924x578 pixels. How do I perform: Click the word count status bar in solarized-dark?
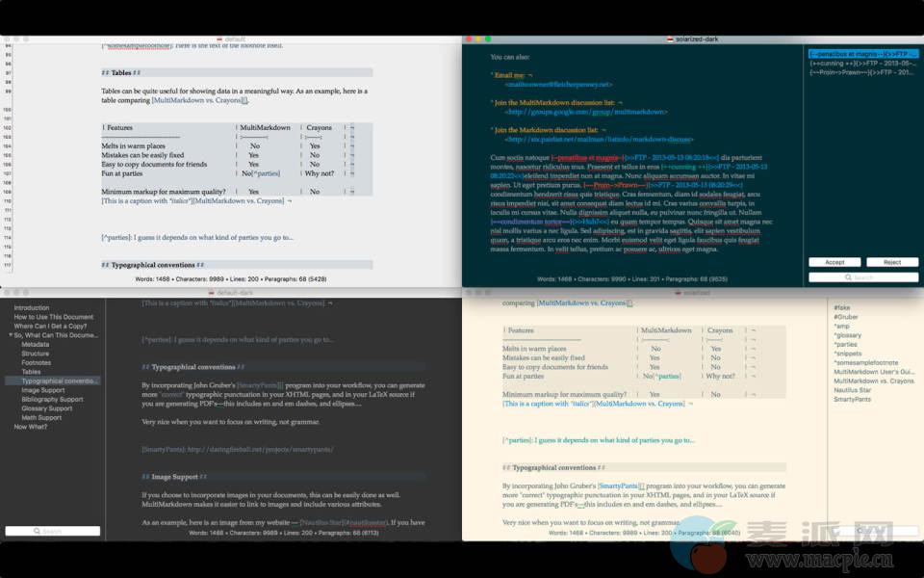click(632, 279)
